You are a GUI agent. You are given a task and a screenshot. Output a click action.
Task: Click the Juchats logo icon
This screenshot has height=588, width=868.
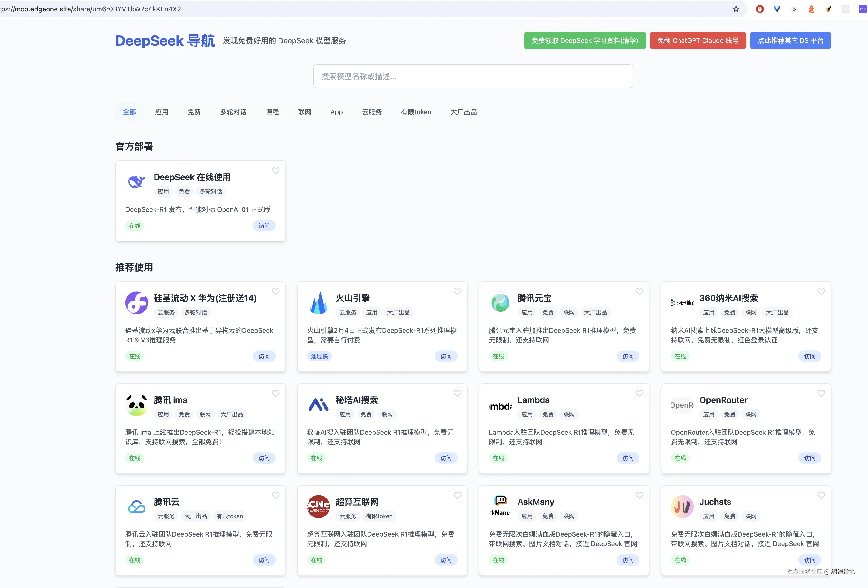[682, 507]
